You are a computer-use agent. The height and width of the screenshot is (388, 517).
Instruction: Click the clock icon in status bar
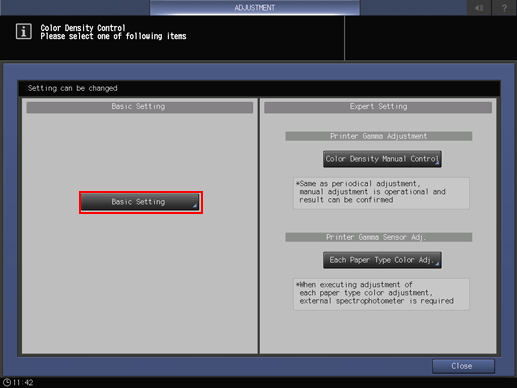(7, 382)
